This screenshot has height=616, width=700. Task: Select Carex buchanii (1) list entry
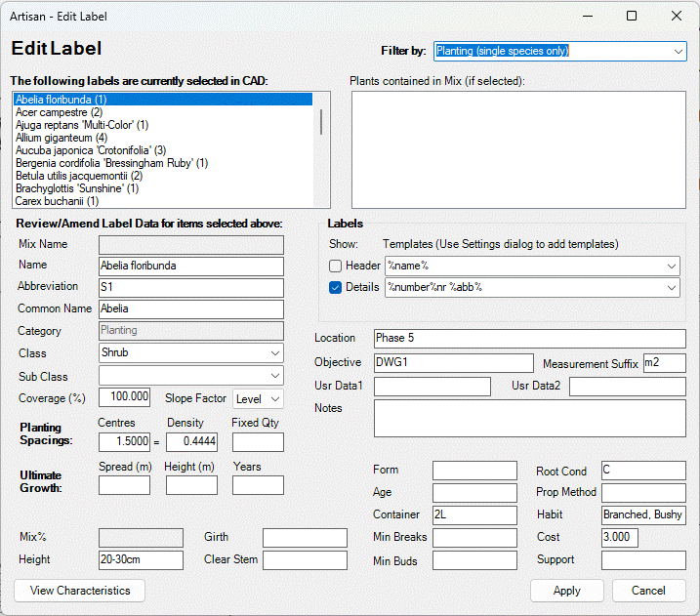click(57, 201)
